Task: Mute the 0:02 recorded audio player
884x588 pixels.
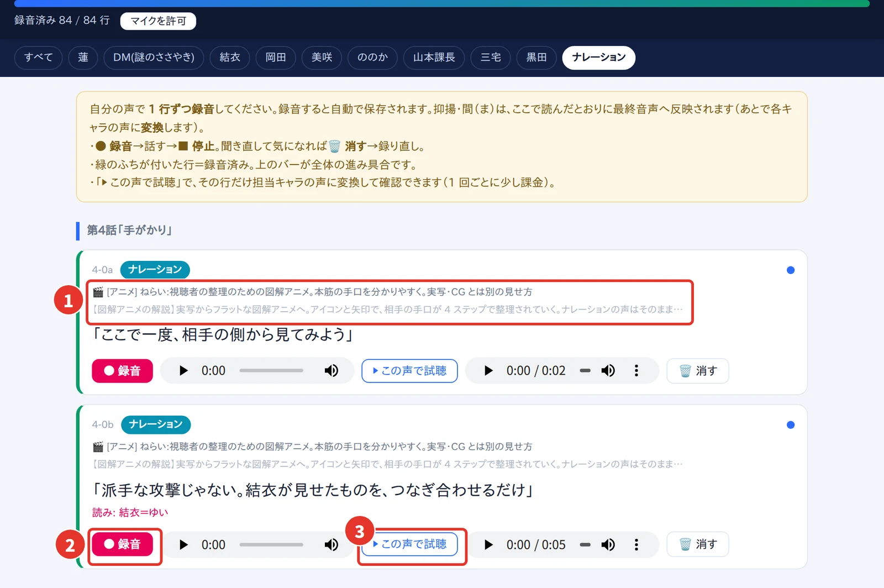Action: pyautogui.click(x=608, y=371)
